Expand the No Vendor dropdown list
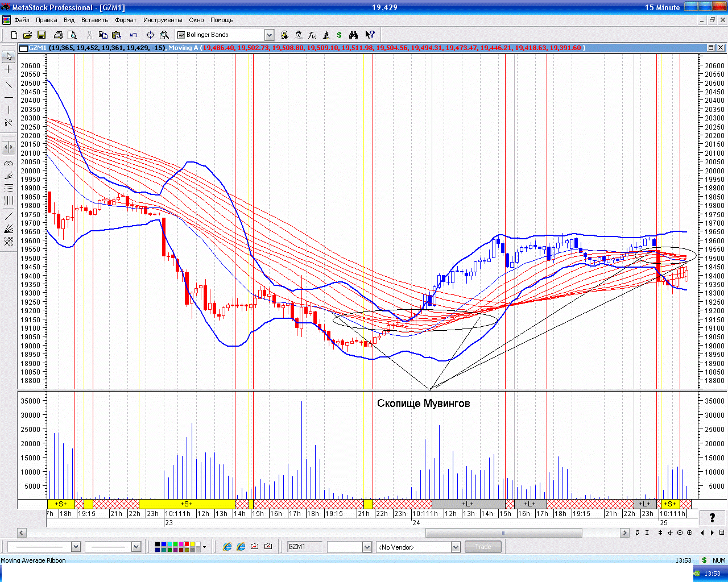728x582 pixels. pos(455,547)
